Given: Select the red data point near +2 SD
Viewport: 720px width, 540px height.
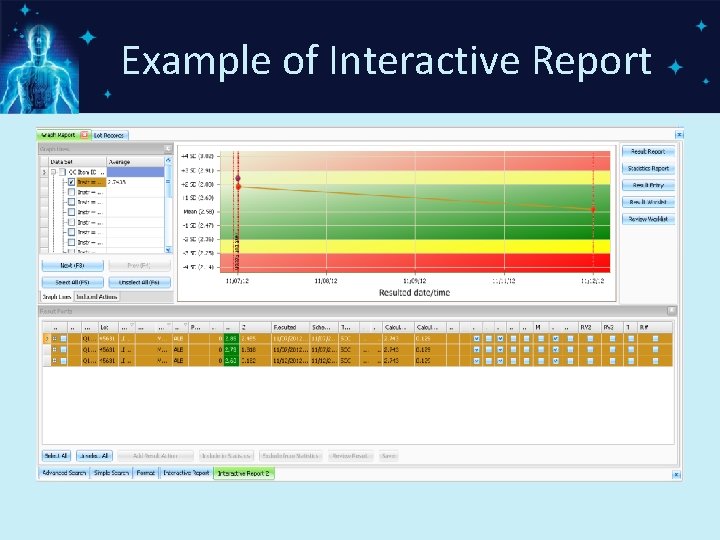Looking at the screenshot, I should pyautogui.click(x=238, y=186).
